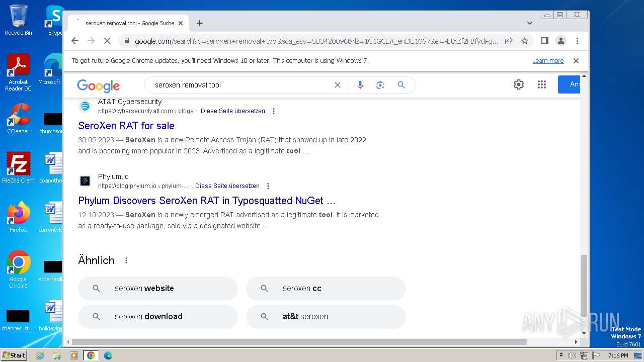Click the Phylum.io favicon
The height and width of the screenshot is (362, 644).
click(85, 180)
